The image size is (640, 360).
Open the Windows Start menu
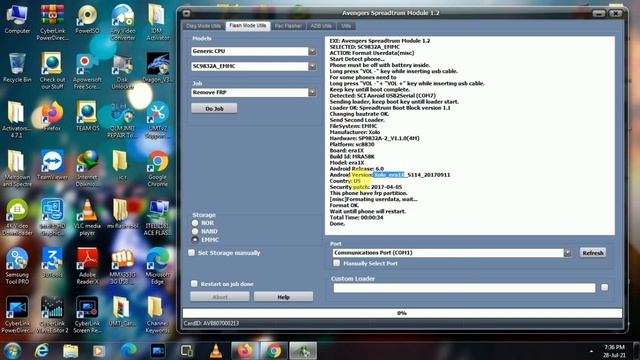[12, 351]
